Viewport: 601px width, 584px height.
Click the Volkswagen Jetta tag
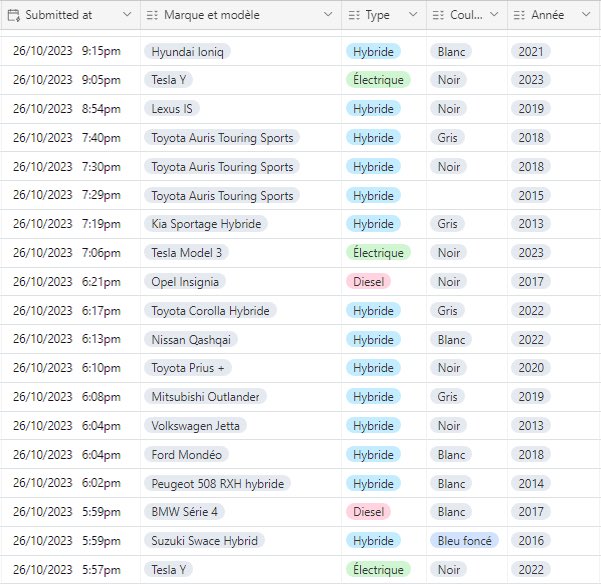point(195,426)
